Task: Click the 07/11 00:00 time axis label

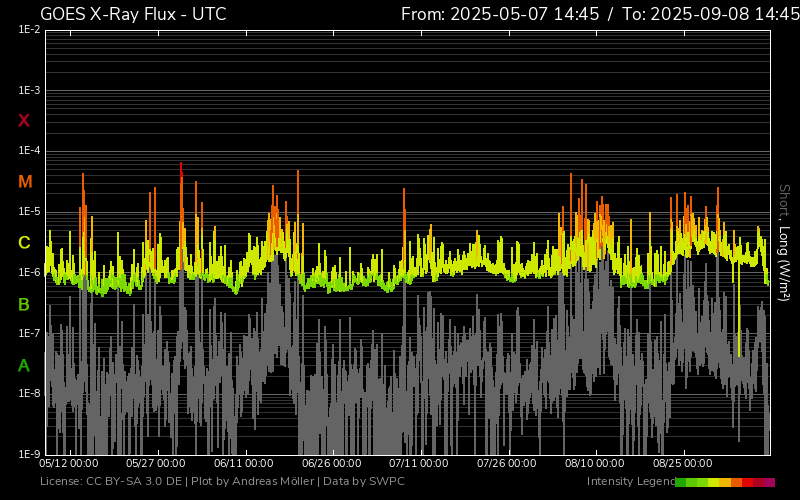Action: pos(419,464)
